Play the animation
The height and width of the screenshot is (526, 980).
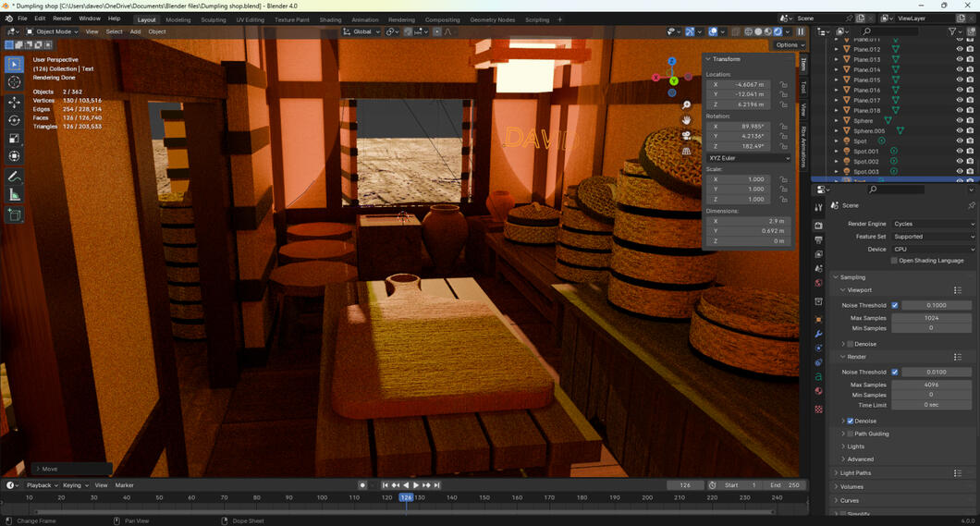coord(416,484)
